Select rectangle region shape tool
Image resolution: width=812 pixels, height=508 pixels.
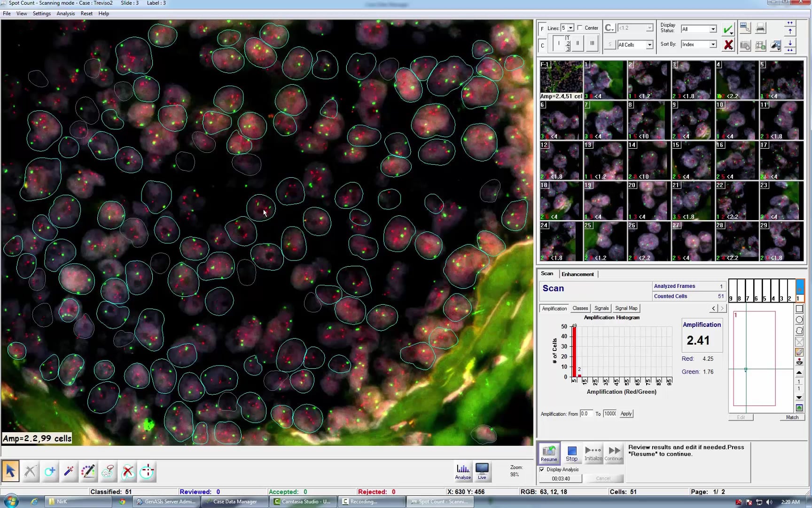(799, 309)
